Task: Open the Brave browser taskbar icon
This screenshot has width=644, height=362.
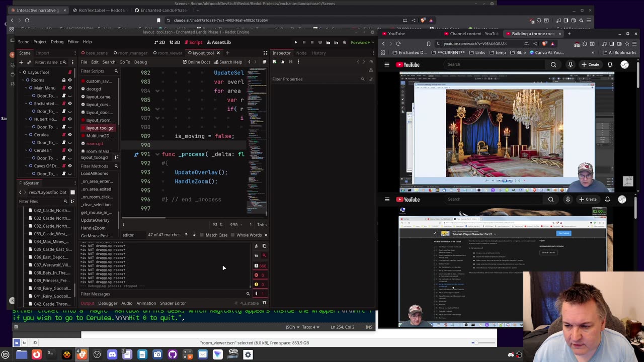Action: (x=82, y=354)
